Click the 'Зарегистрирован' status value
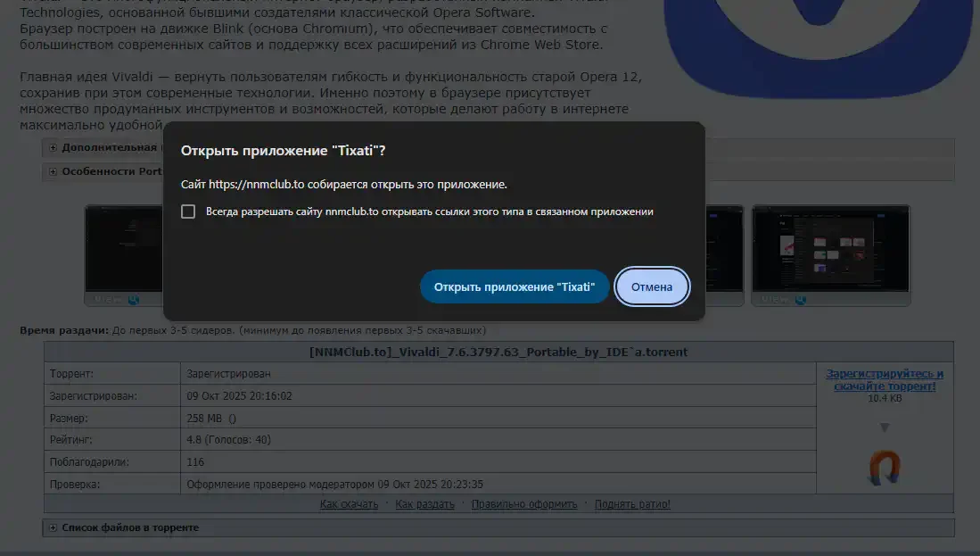The height and width of the screenshot is (556, 980). [x=229, y=373]
